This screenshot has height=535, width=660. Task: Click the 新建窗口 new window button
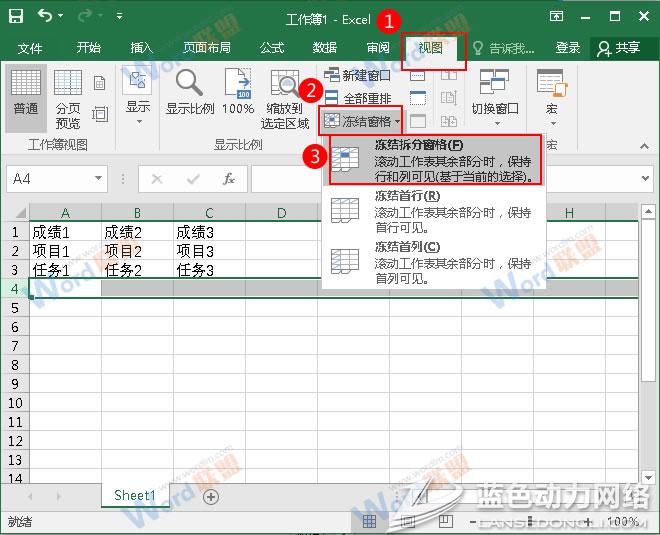click(358, 75)
